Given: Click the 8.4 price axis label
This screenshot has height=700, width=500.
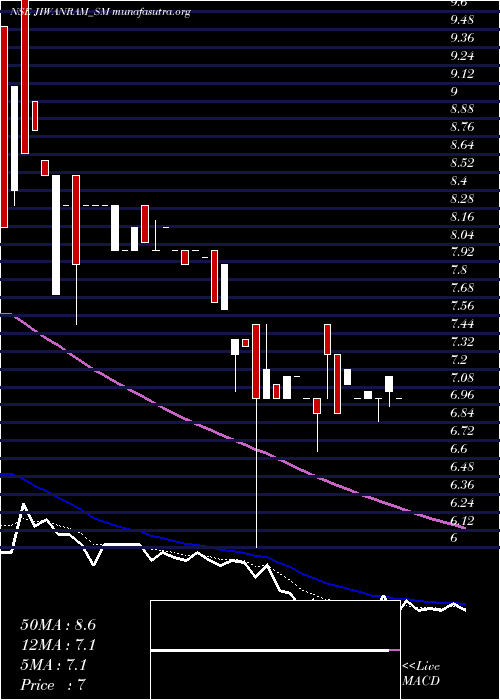Looking at the screenshot, I should (x=458, y=181).
